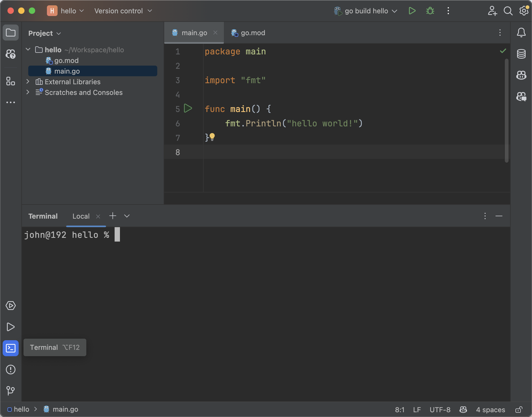This screenshot has height=417, width=532.
Task: Open the Version control dropdown
Action: pos(123,11)
